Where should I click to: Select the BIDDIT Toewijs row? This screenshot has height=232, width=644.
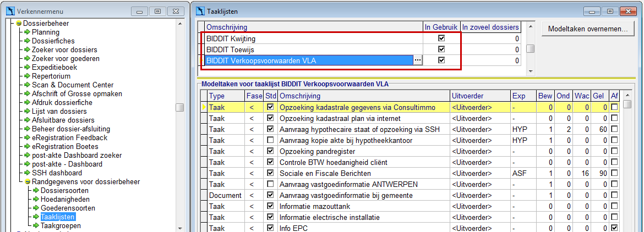[314, 49]
